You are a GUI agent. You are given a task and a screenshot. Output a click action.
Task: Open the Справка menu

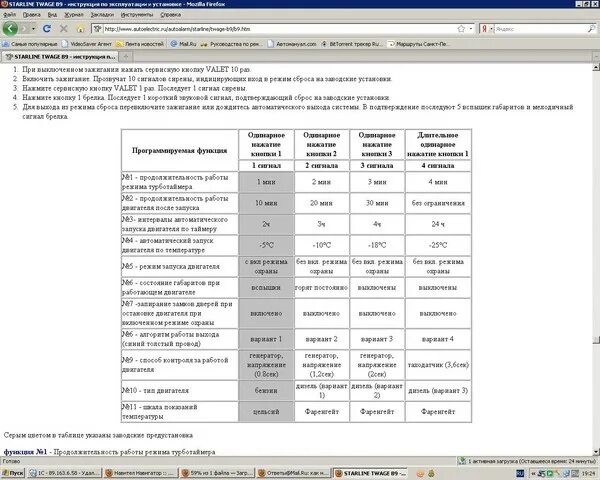click(170, 15)
